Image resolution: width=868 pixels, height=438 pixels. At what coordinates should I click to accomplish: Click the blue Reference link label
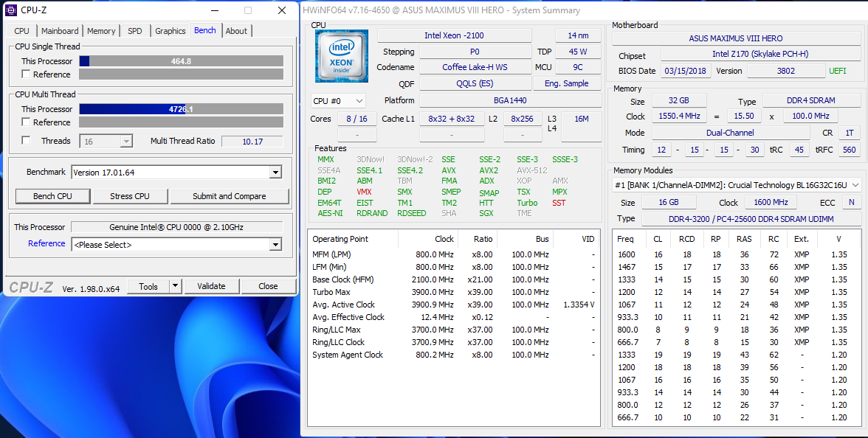click(x=46, y=244)
